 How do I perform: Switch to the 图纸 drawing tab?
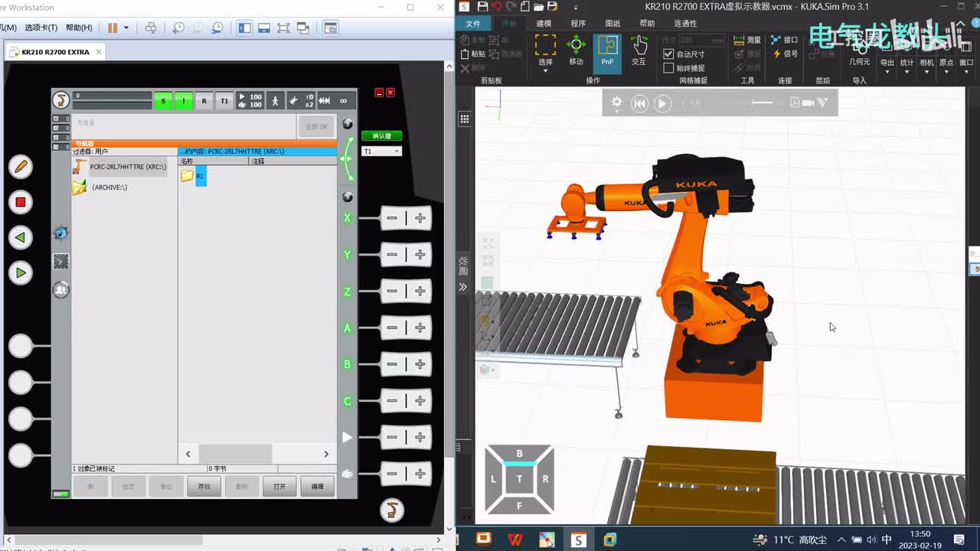click(x=612, y=24)
